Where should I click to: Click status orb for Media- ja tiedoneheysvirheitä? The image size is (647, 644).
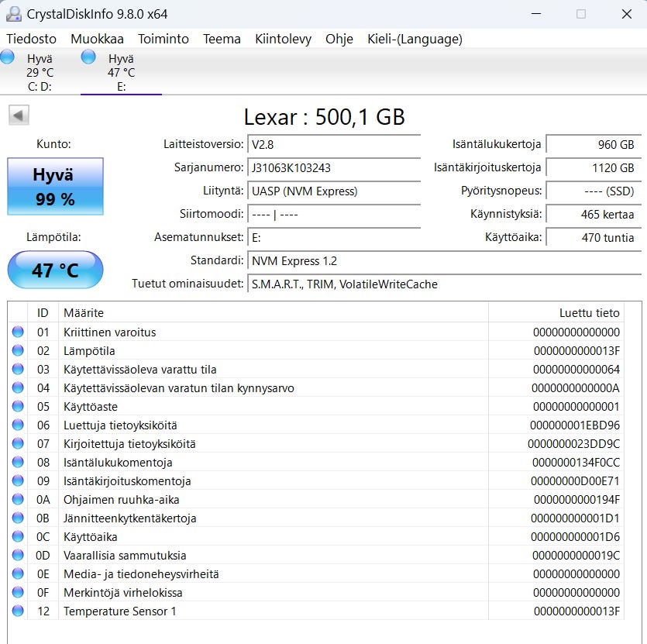[18, 573]
